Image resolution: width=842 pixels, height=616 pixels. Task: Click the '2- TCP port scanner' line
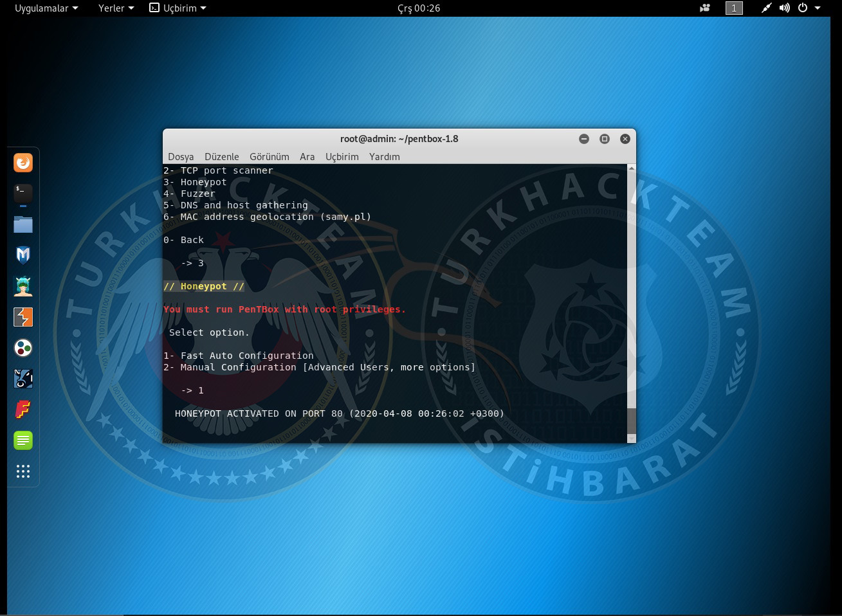point(218,170)
